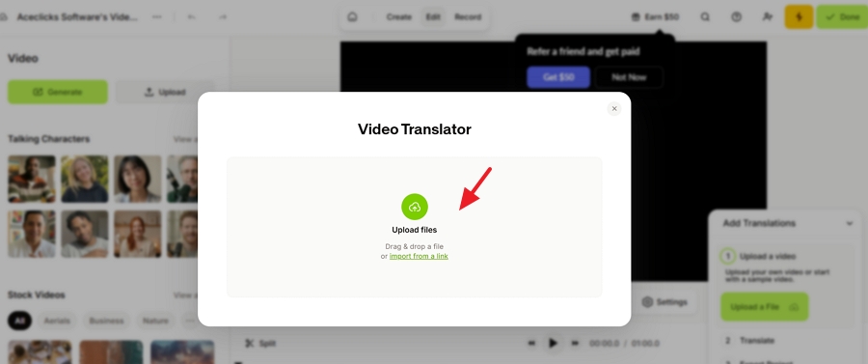
Task: Select the Aerials stock filter
Action: [x=57, y=321]
